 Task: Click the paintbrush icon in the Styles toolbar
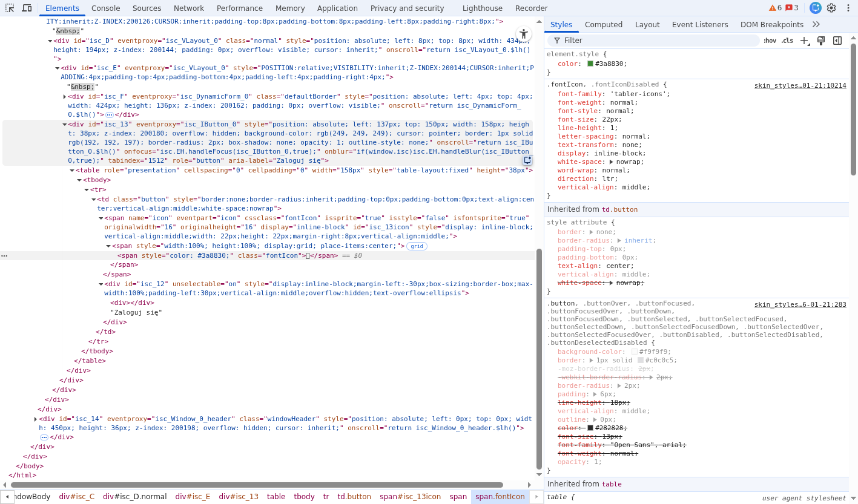click(821, 41)
